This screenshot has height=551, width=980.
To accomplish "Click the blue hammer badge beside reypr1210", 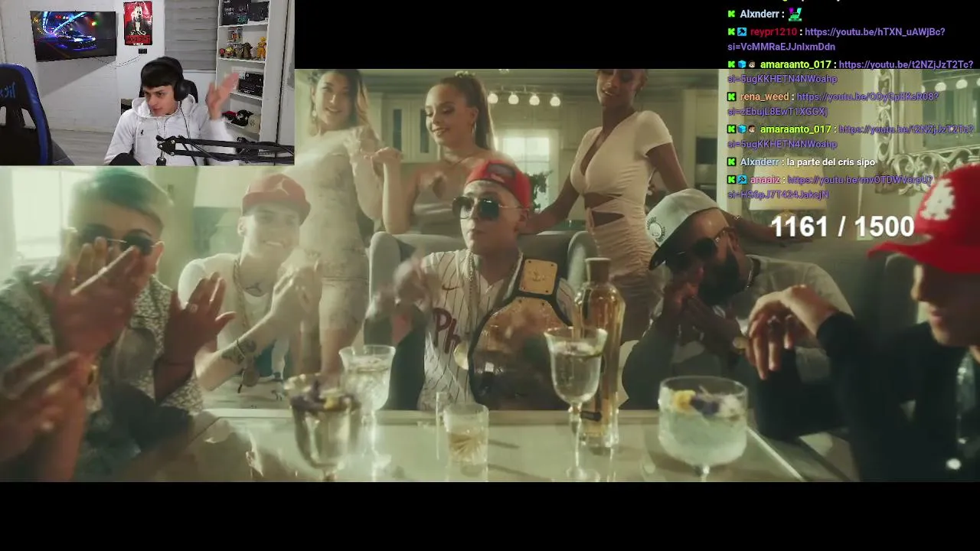I will 742,32.
